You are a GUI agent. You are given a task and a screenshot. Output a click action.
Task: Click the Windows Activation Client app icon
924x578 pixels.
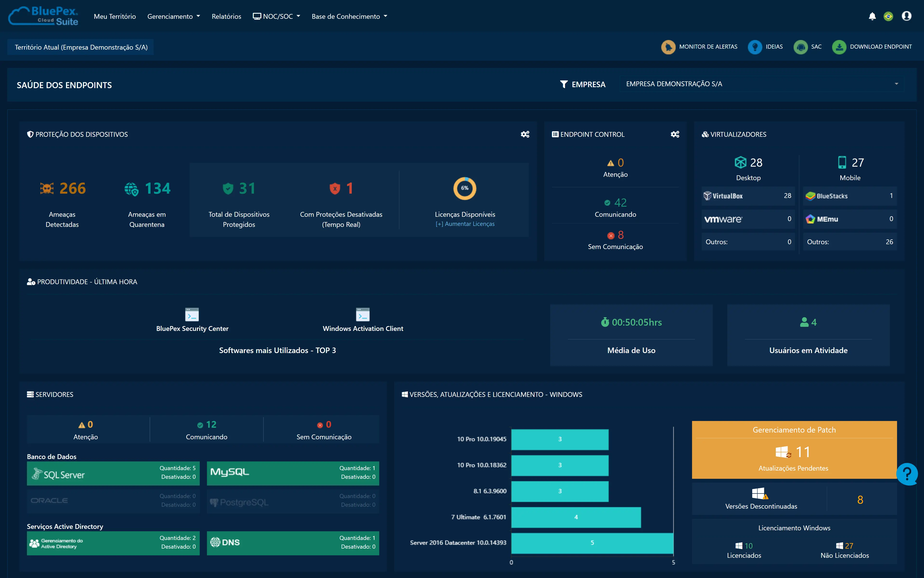363,314
